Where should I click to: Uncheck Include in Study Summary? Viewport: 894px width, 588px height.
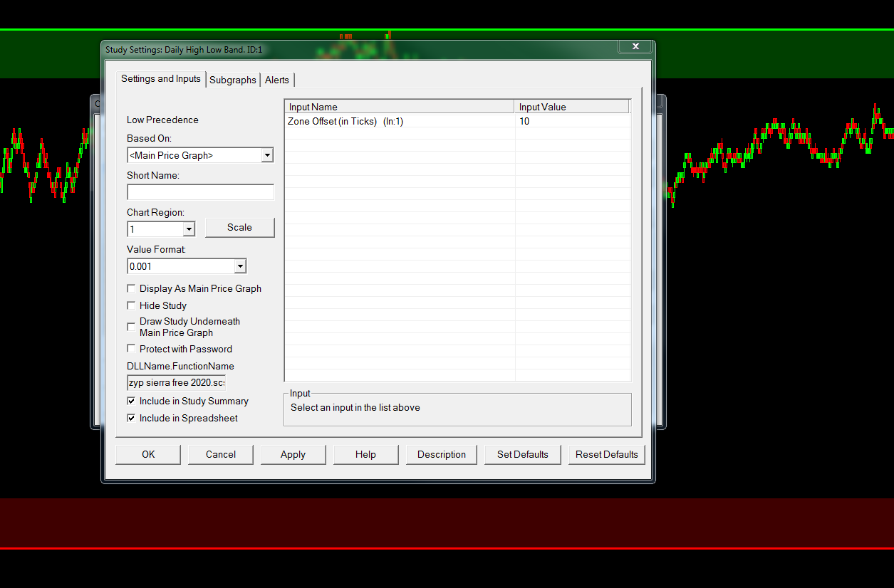click(131, 401)
